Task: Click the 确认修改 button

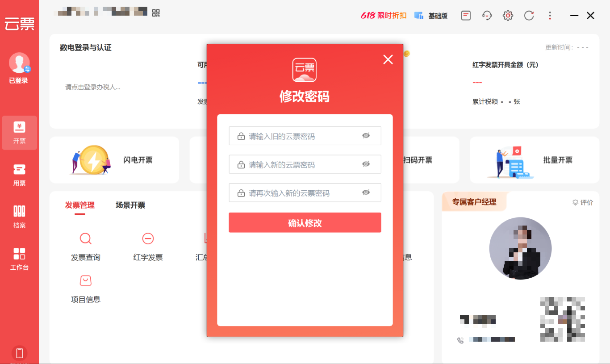Action: [x=305, y=222]
